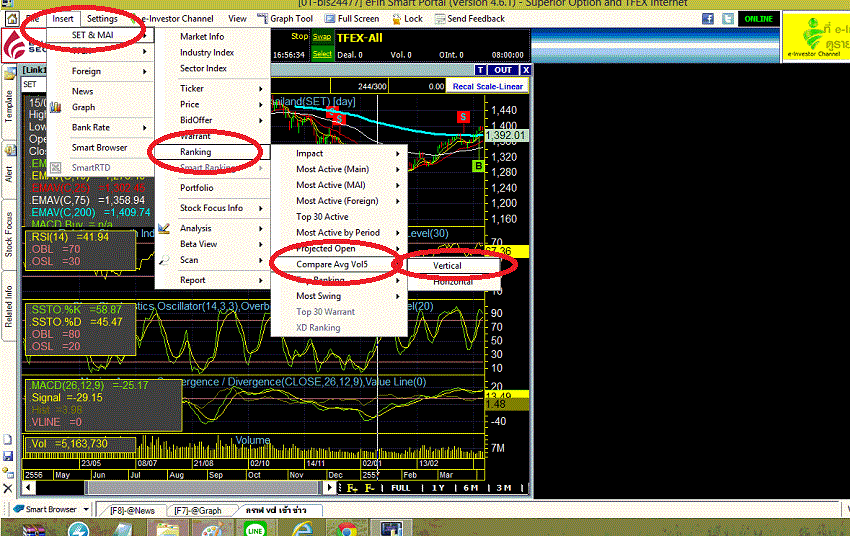
Task: Expand the Price submenu
Action: click(x=212, y=104)
